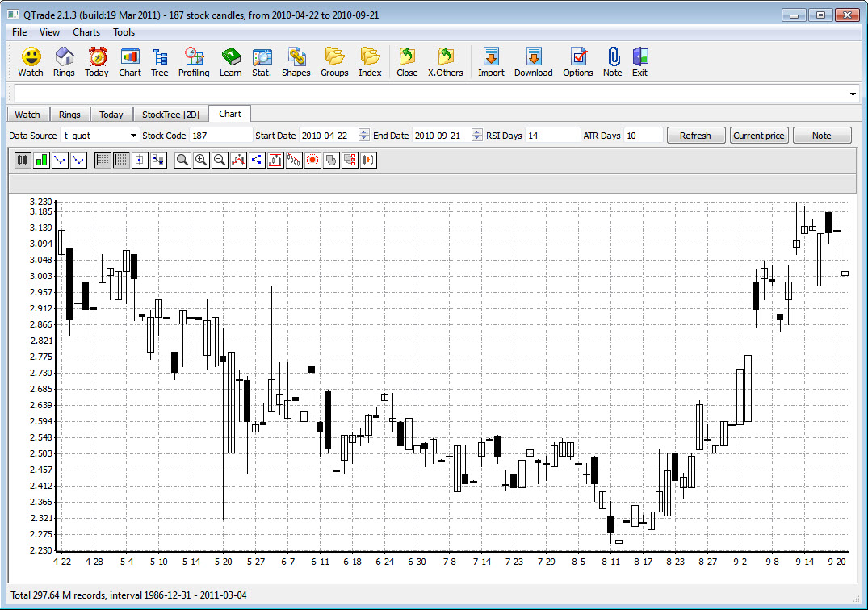Open the Chart toolbar icon
Image resolution: width=868 pixels, height=610 pixels.
point(130,61)
